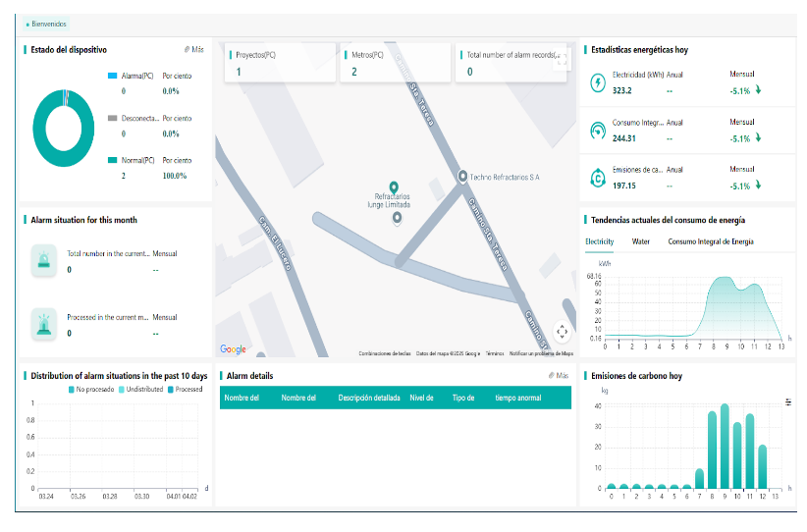Click the tiempo anormal column header
This screenshot has height=532, width=807.
517,398
